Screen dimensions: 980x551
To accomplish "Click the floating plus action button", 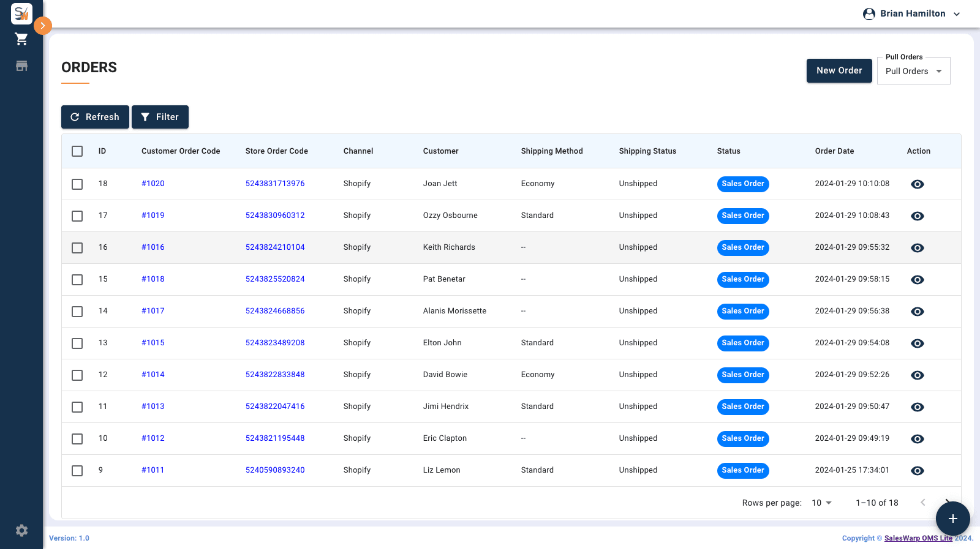I will click(x=952, y=519).
